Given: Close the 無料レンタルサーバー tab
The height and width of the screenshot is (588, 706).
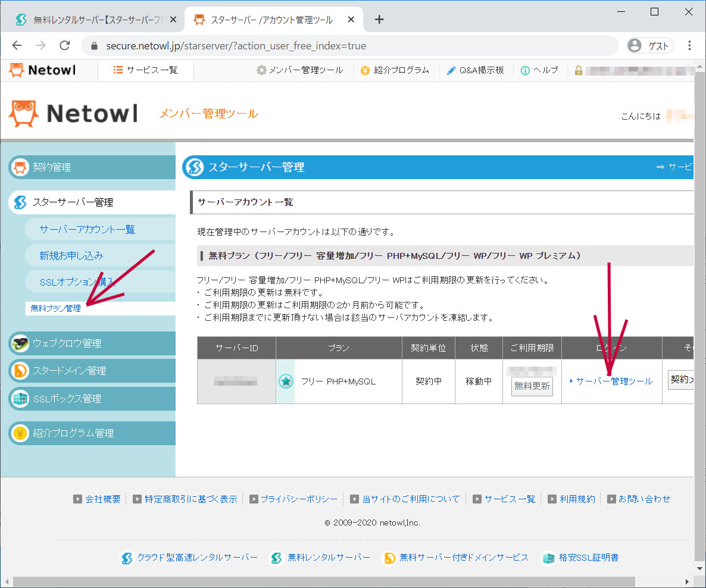Looking at the screenshot, I should [173, 20].
